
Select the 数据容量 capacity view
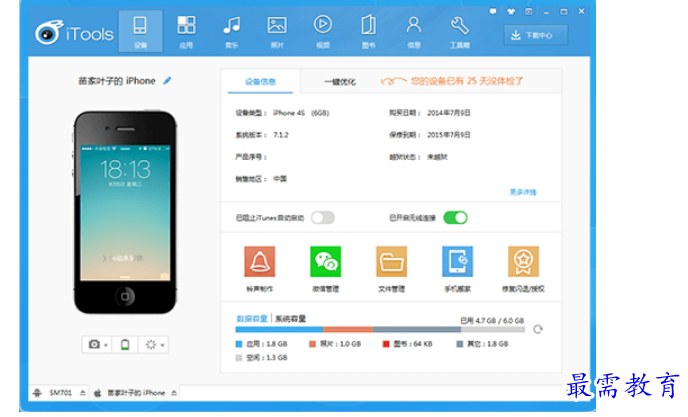[x=252, y=319]
